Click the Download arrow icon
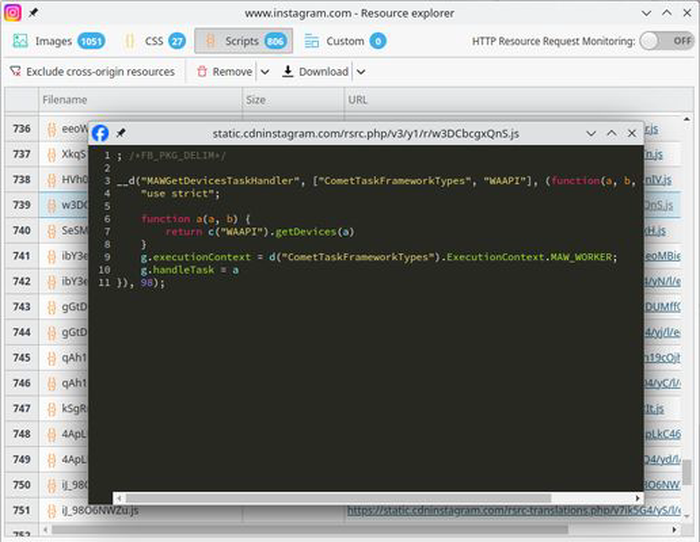Viewport: 700px width, 542px height. tap(288, 72)
